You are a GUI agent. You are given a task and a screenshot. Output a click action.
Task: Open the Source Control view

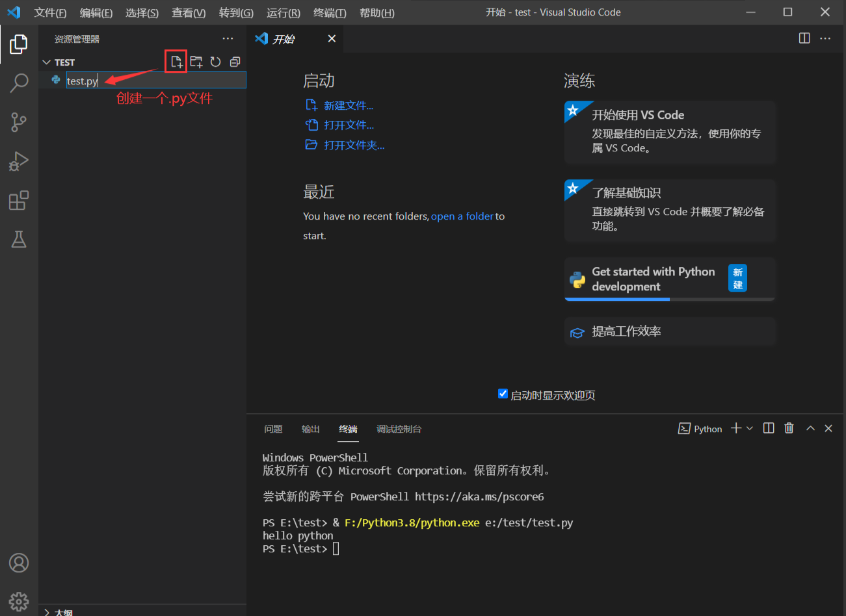tap(19, 122)
